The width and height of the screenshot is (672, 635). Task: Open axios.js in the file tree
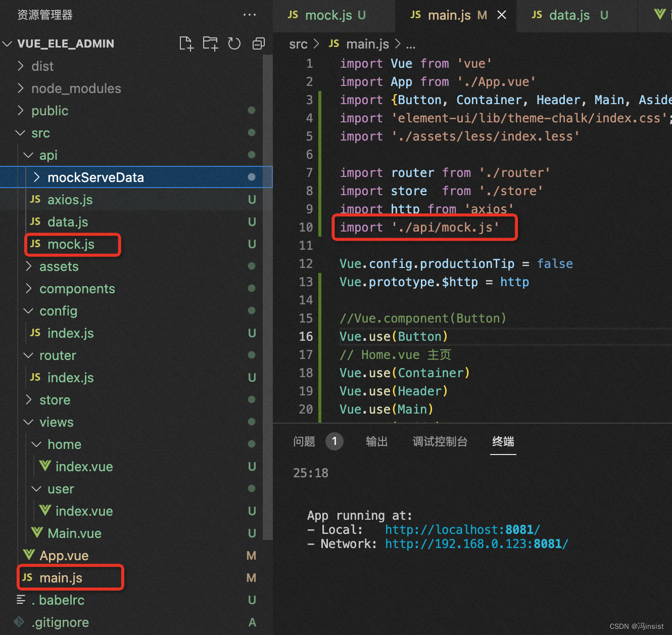pyautogui.click(x=136, y=200)
